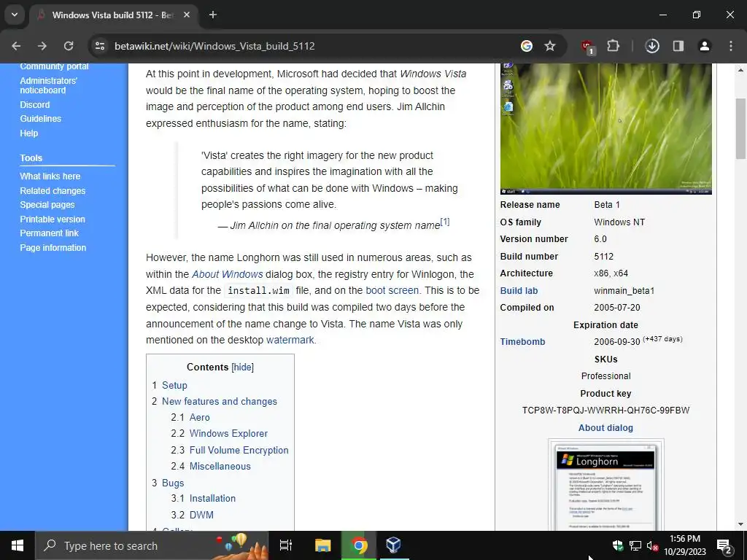Reload the betawiki page

69,46
